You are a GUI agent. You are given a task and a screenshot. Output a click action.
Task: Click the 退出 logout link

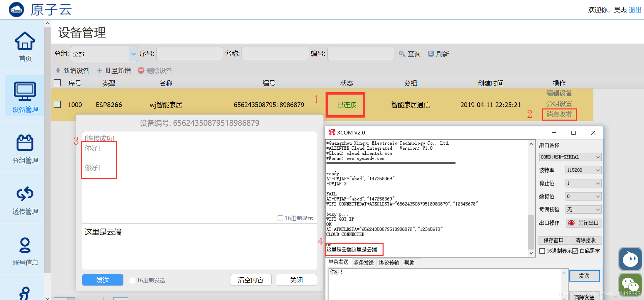(x=635, y=10)
